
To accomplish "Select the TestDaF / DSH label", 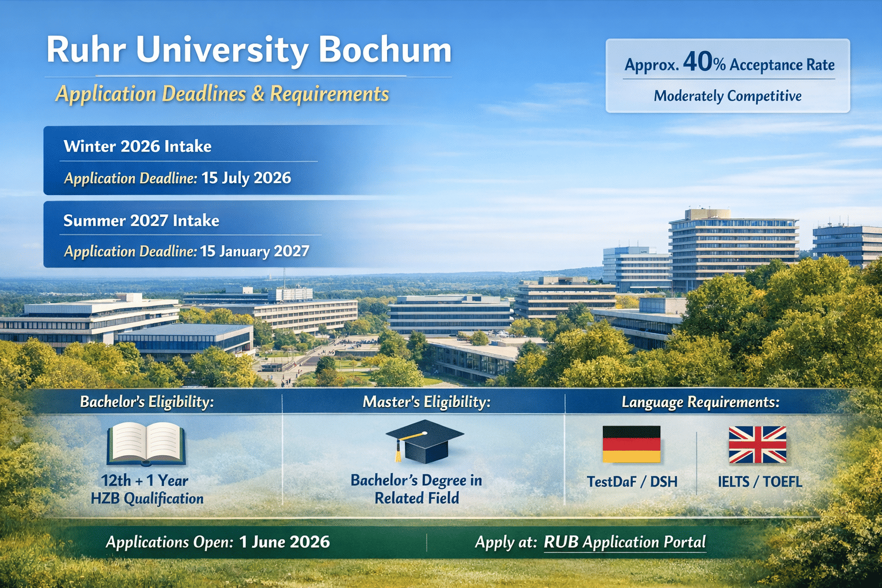I will (x=632, y=482).
